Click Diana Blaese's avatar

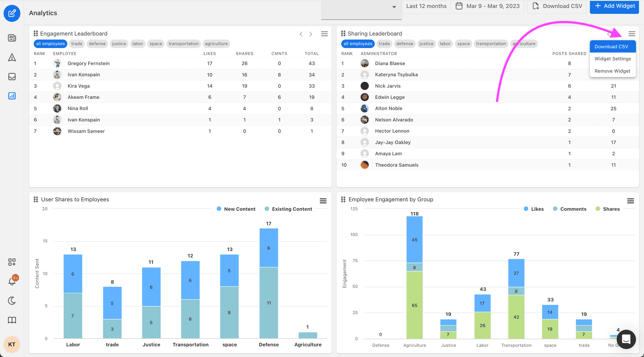click(365, 63)
